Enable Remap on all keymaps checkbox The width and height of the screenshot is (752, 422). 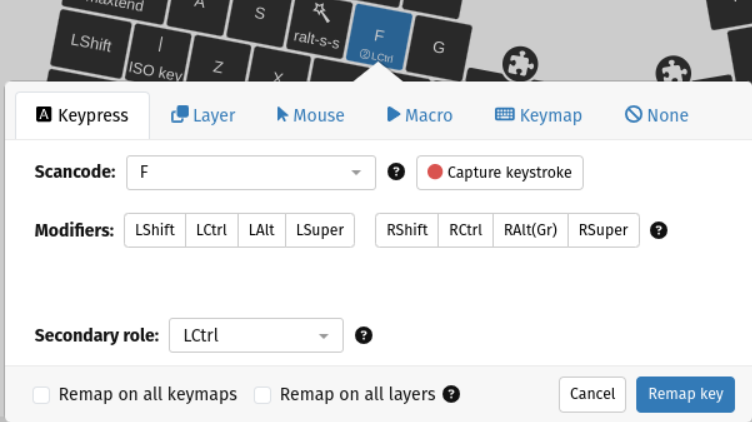click(42, 395)
